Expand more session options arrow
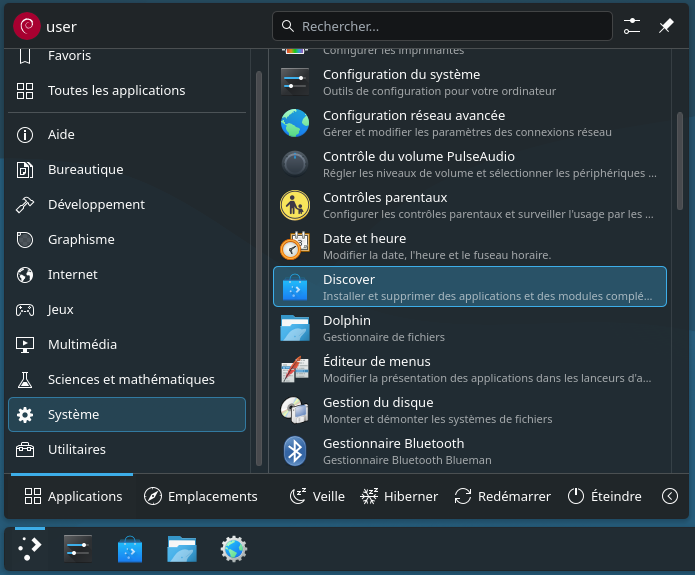Image resolution: width=695 pixels, height=575 pixels. point(670,496)
